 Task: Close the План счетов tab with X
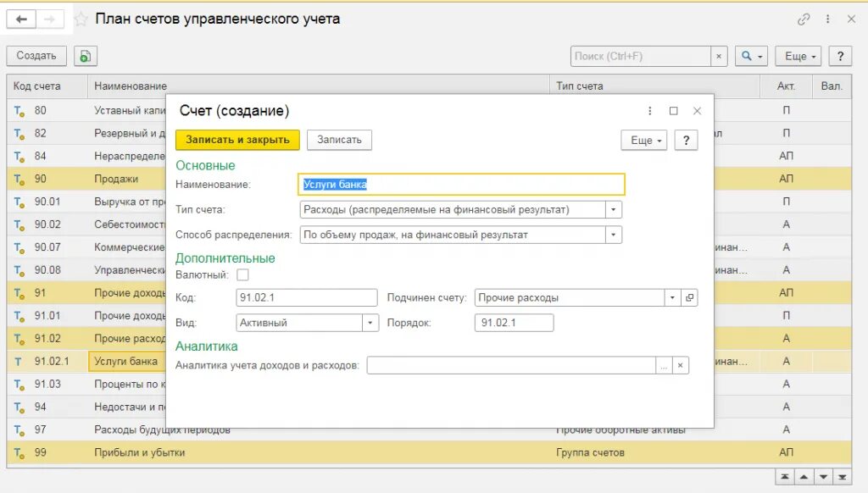click(851, 19)
